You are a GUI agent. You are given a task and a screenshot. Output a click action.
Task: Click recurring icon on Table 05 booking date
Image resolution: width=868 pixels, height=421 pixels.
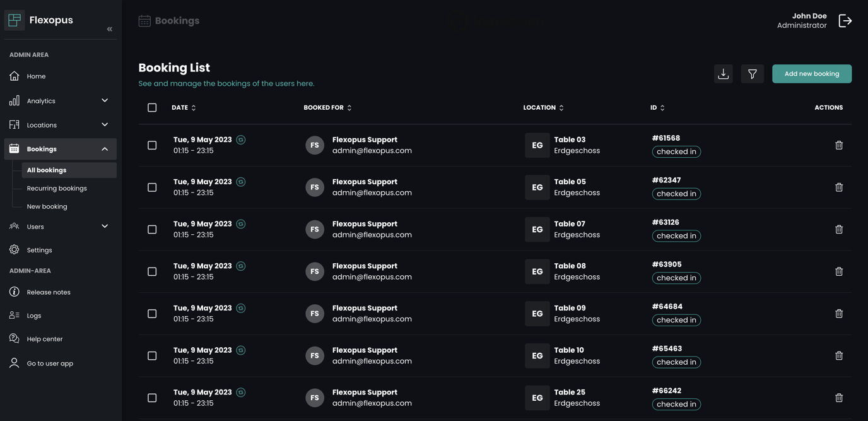pyautogui.click(x=241, y=182)
